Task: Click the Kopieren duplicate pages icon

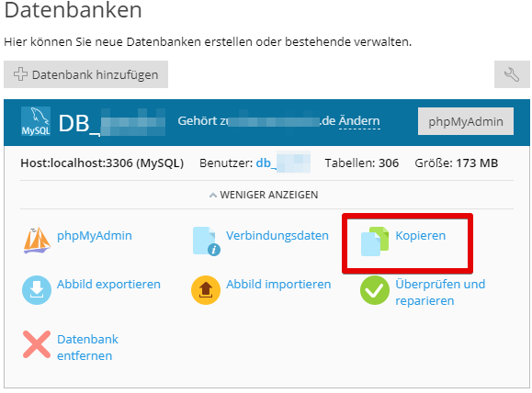Action: (x=375, y=241)
